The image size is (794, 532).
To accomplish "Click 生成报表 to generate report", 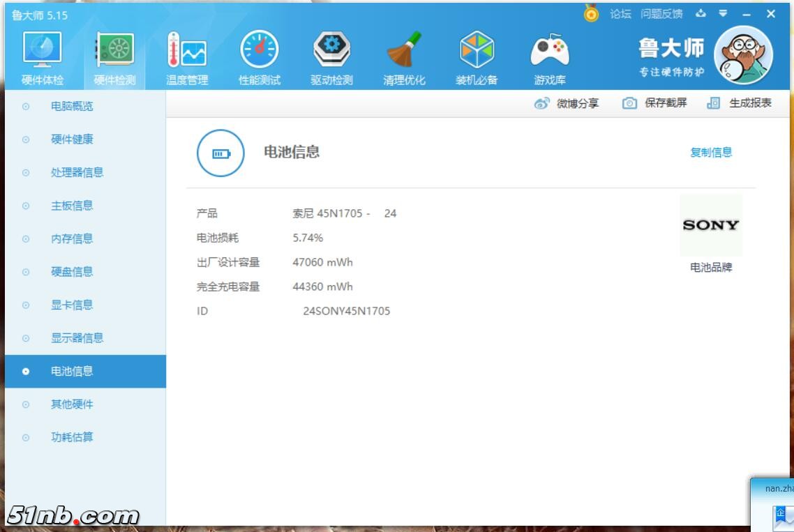I will [x=740, y=103].
